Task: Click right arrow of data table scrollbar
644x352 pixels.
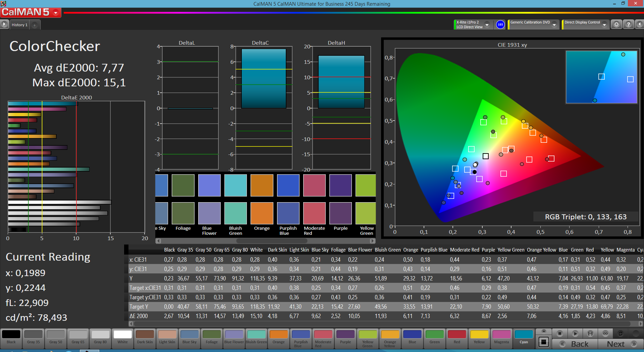Action: pyautogui.click(x=641, y=324)
